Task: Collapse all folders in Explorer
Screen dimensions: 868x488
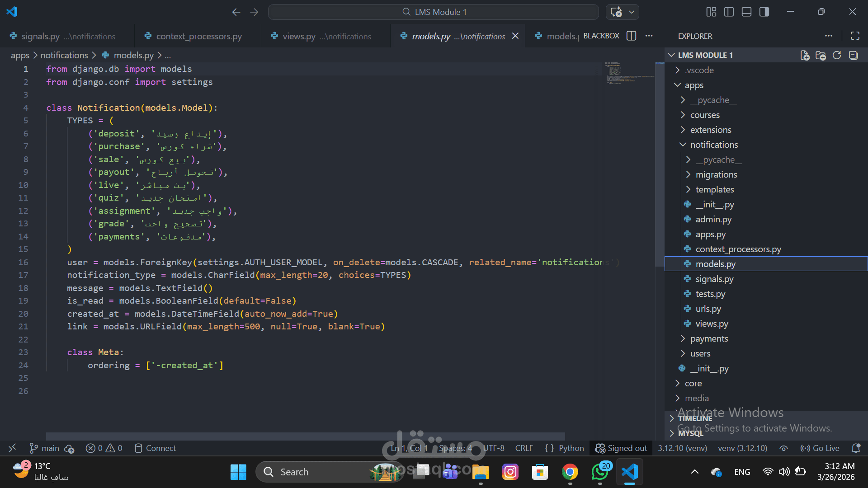Action: click(x=853, y=55)
